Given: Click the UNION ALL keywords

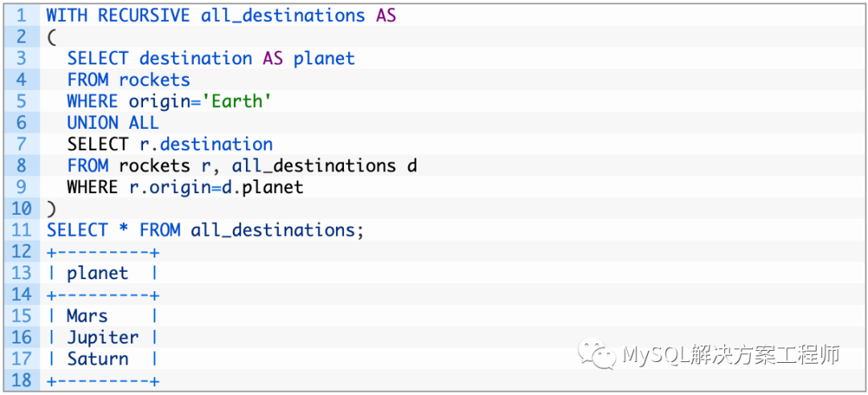Looking at the screenshot, I should pos(113,123).
